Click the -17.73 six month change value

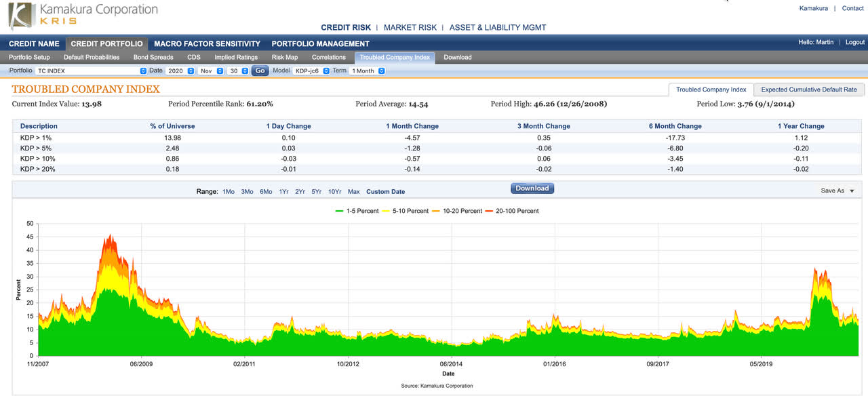coord(675,138)
